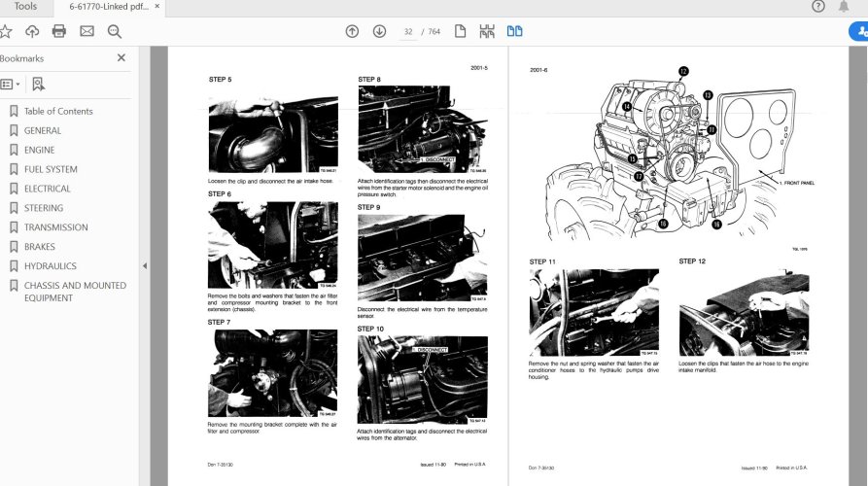Click the STEP 5 air intake hose photo

pyautogui.click(x=273, y=134)
